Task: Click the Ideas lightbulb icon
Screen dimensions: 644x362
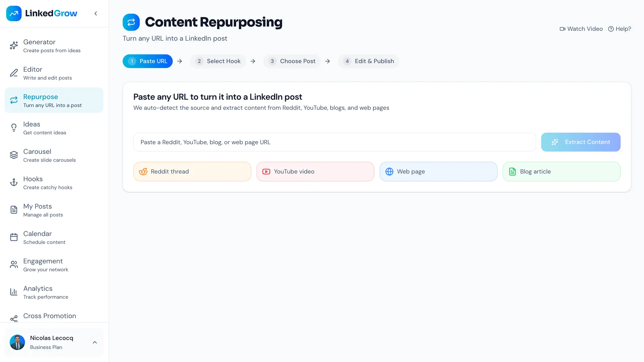Action: tap(14, 128)
